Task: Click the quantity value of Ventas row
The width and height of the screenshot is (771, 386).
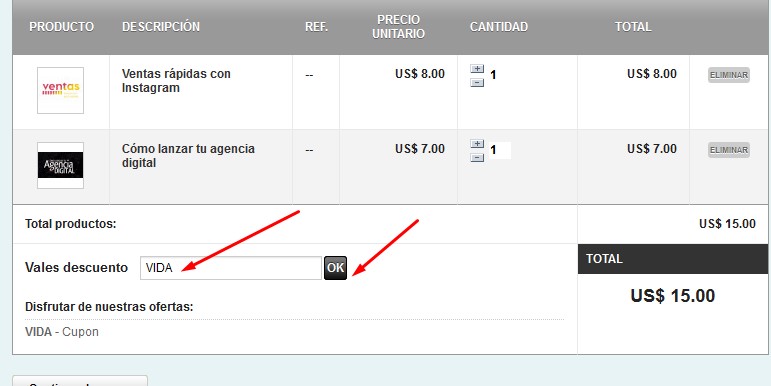Action: pyautogui.click(x=494, y=75)
